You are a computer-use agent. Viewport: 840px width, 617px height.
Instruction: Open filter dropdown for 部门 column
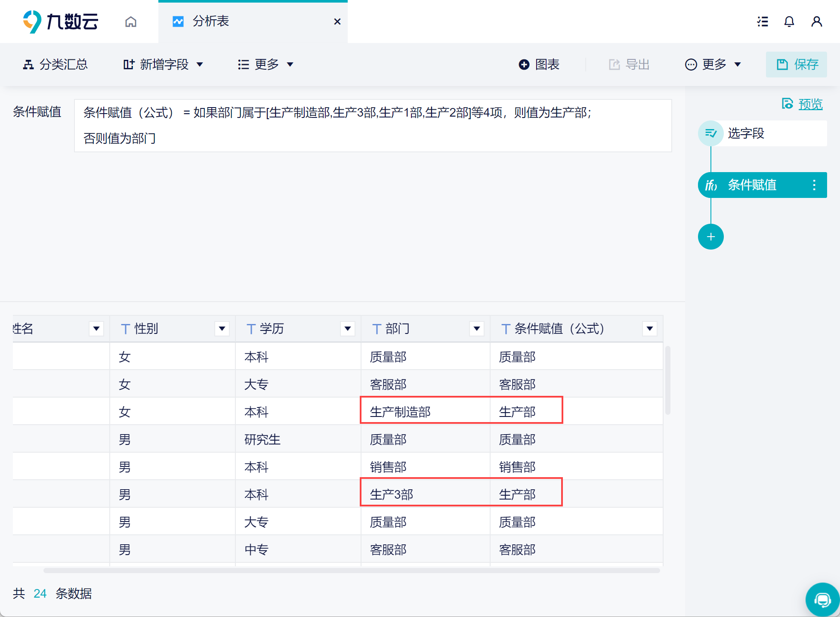[x=476, y=329]
